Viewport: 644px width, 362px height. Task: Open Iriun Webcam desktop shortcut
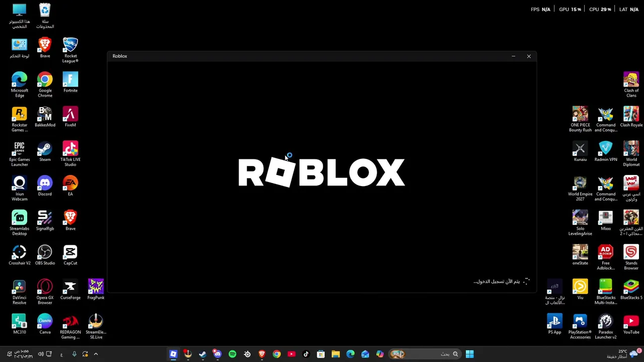[x=19, y=188]
